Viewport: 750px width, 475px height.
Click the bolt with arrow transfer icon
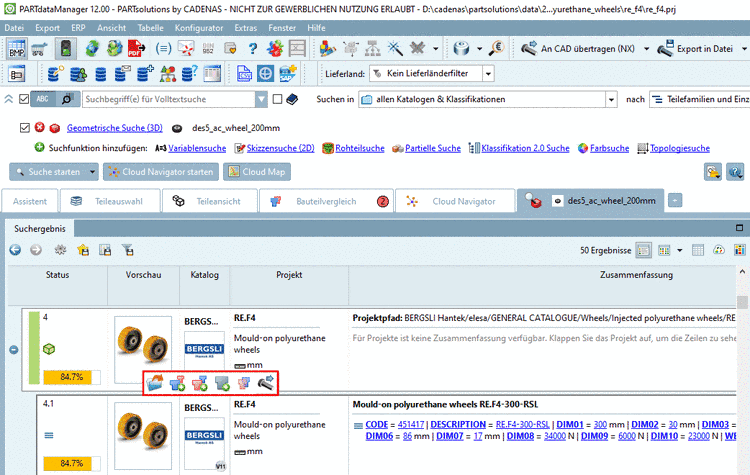point(266,383)
